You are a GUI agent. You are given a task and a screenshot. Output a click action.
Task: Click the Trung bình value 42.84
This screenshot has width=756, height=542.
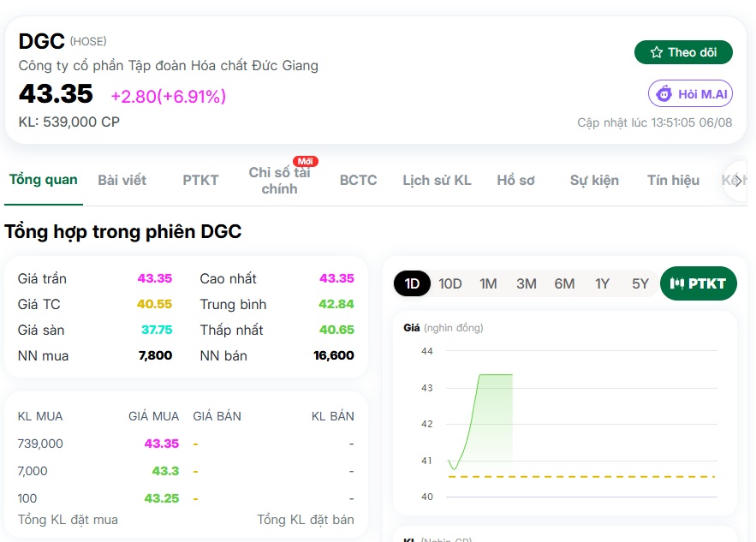point(336,304)
